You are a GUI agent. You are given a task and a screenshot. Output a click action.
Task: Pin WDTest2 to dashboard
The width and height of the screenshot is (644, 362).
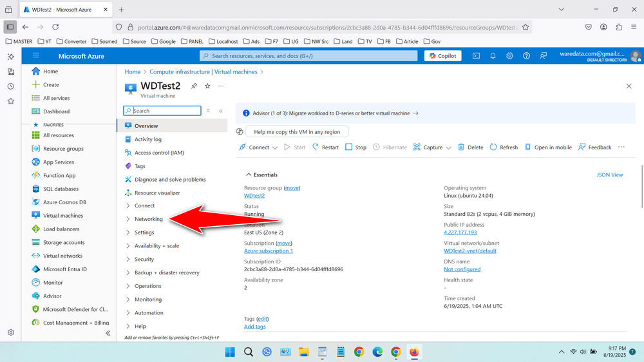[194, 86]
